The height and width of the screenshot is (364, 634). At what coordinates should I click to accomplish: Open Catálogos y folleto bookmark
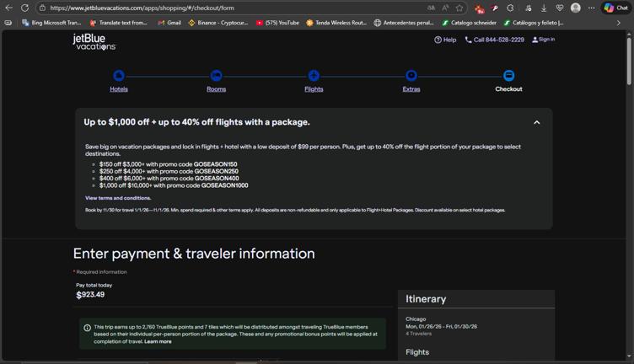534,23
